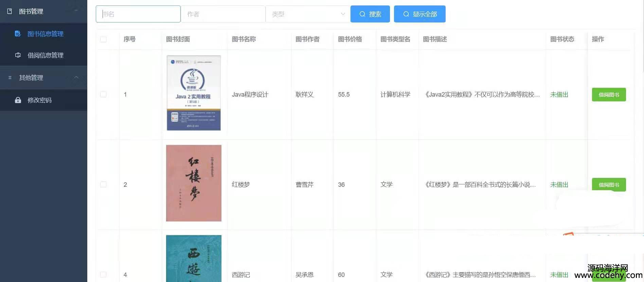Click the 《Java2实用教程》 description text
This screenshot has height=282, width=644.
coord(481,95)
